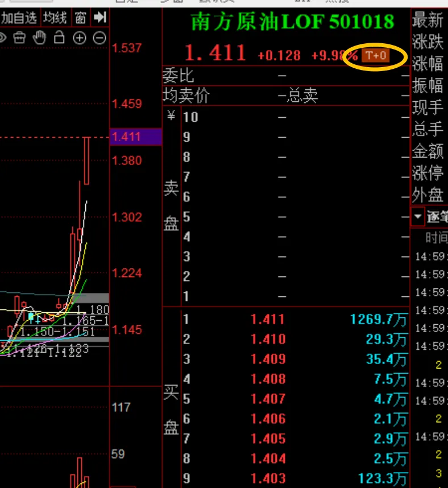Open the 均线 moving average menu
The image size is (448, 488).
click(x=55, y=18)
